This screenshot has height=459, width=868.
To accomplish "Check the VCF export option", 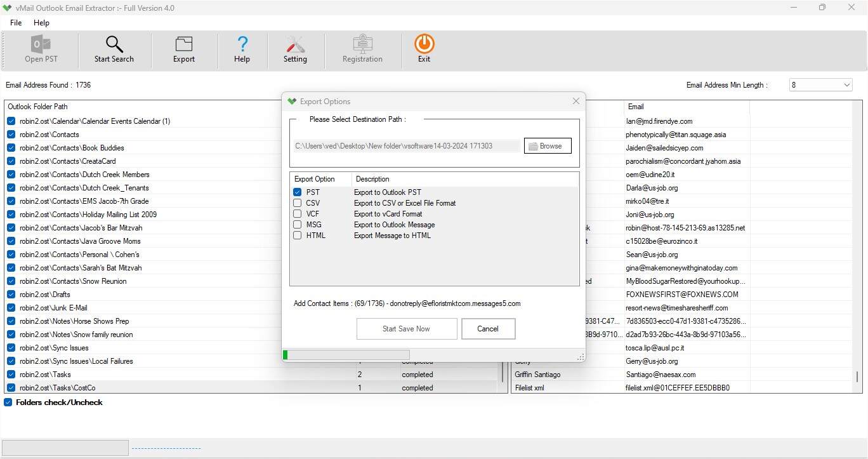I will (298, 214).
